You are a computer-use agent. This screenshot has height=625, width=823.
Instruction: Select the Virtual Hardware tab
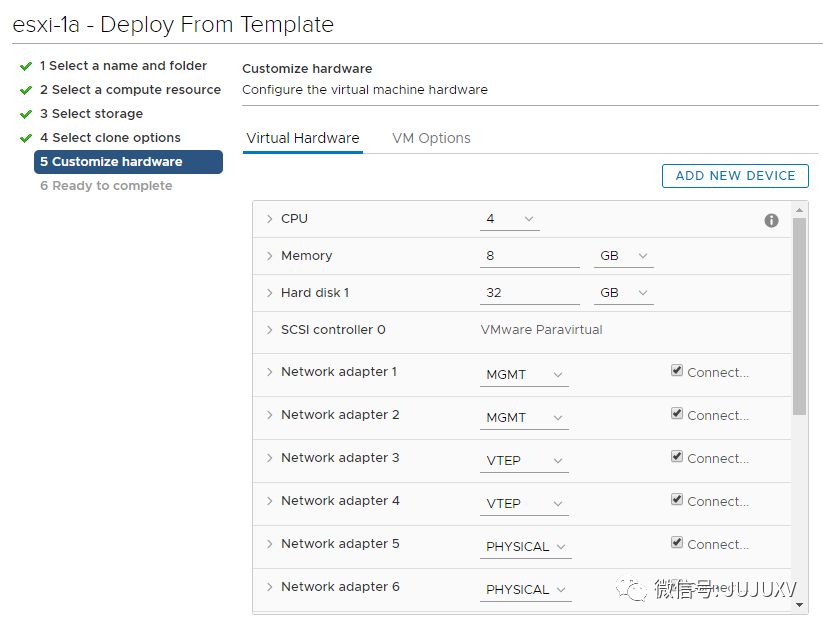pyautogui.click(x=302, y=138)
